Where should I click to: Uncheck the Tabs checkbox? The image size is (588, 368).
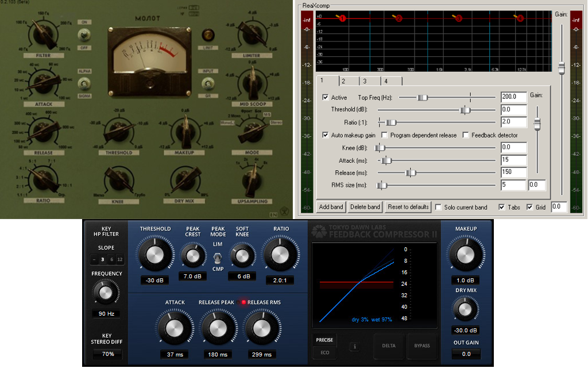[501, 207]
